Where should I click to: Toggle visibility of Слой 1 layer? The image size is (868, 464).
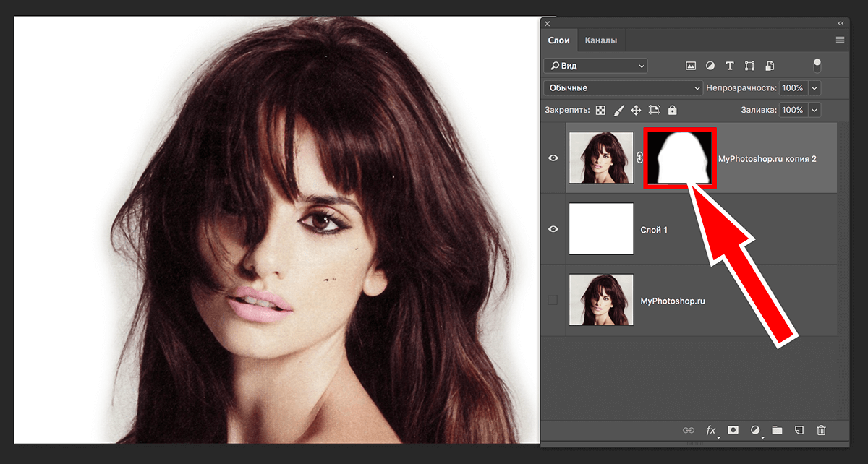tap(553, 229)
